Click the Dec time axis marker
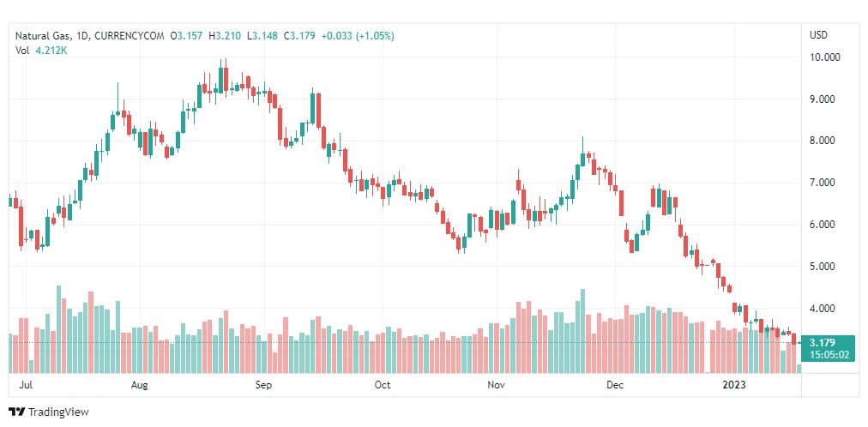The width and height of the screenshot is (868, 427). tap(615, 384)
